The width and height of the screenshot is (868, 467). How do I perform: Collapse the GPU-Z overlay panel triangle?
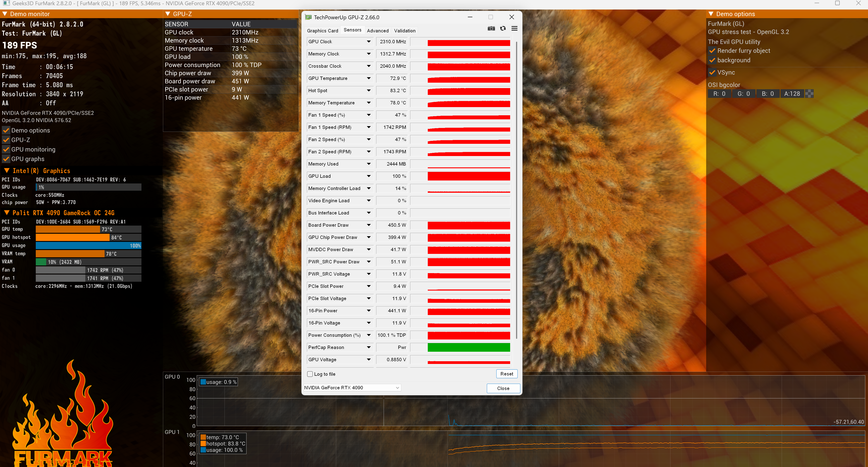167,14
